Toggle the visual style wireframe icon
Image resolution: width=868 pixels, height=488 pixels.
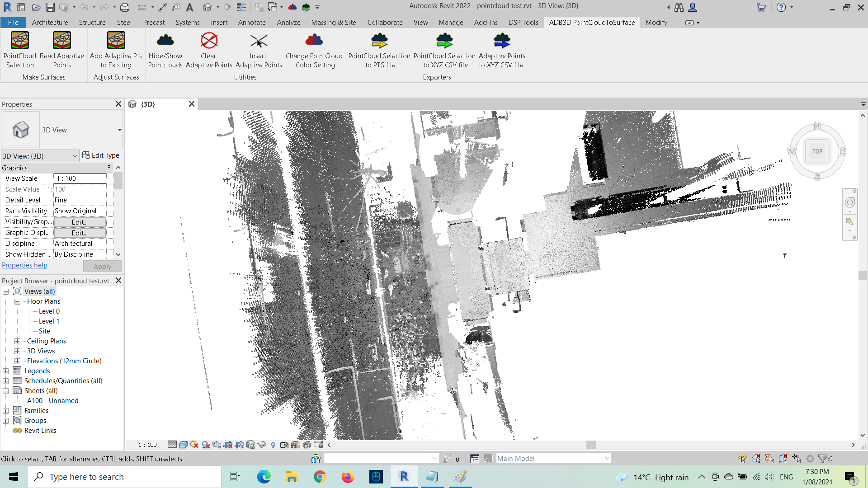(x=183, y=445)
